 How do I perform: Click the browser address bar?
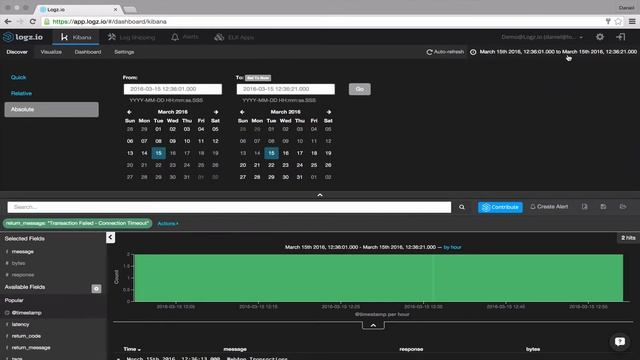(x=322, y=21)
